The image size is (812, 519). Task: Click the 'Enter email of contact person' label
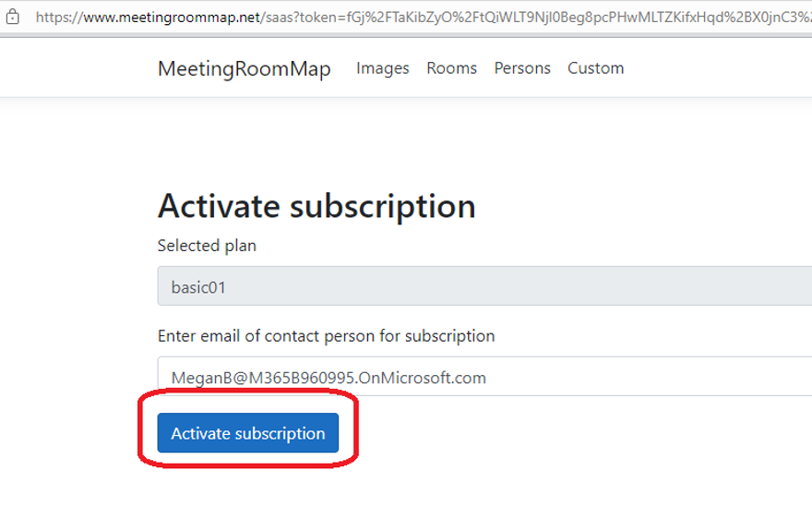[x=327, y=336]
